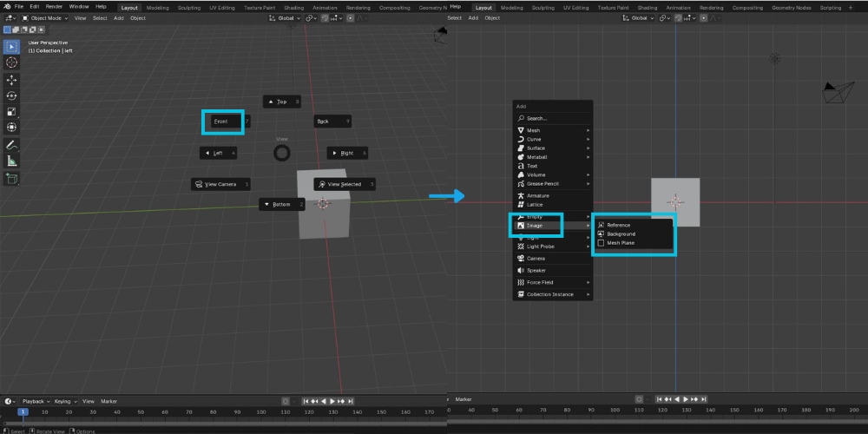Click frame 1 marker on the timeline
The height and width of the screenshot is (434, 868).
click(23, 412)
